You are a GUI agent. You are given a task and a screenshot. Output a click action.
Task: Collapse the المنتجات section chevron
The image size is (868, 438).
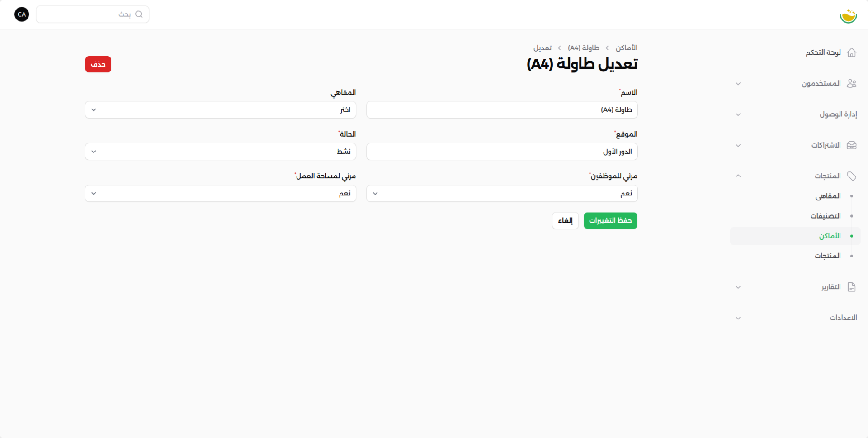(x=738, y=176)
